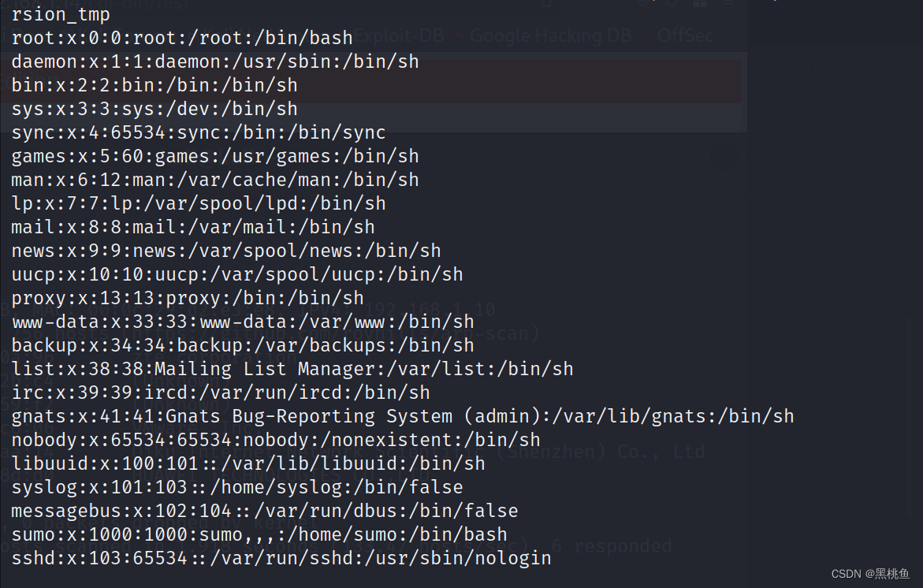Click the sumo user entry line
Screen dimensions: 923x588
(259, 534)
